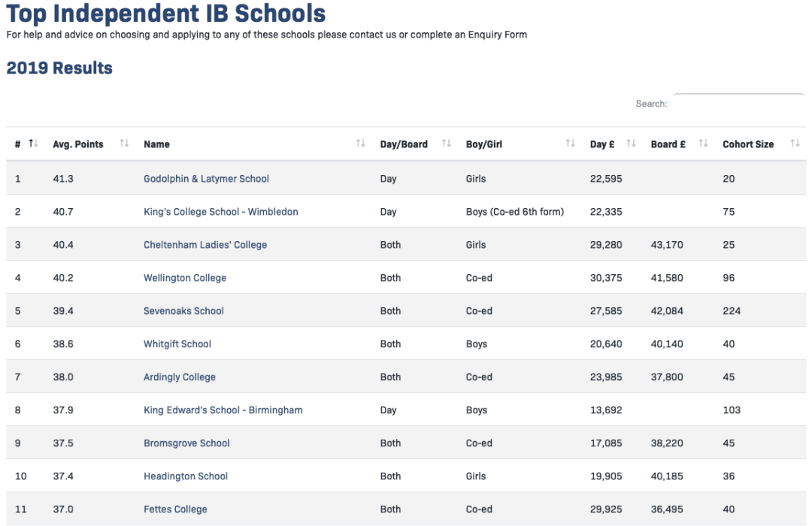Select the 41,580 board fee cell

[667, 278]
